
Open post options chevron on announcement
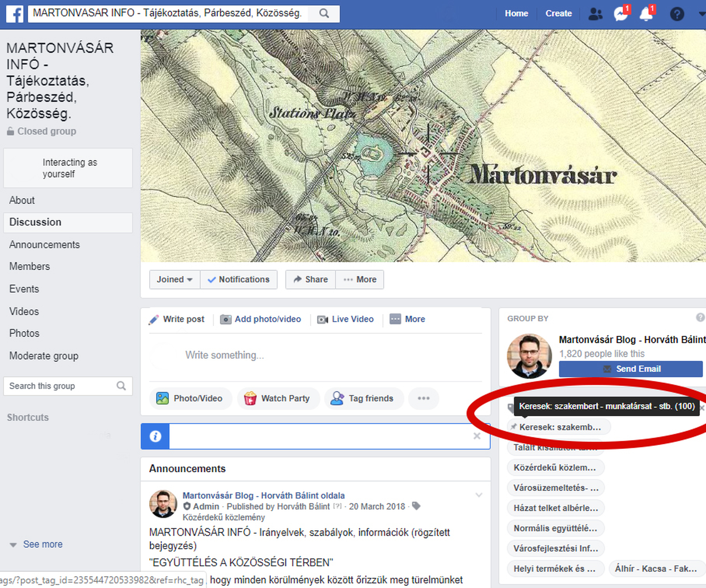[479, 495]
